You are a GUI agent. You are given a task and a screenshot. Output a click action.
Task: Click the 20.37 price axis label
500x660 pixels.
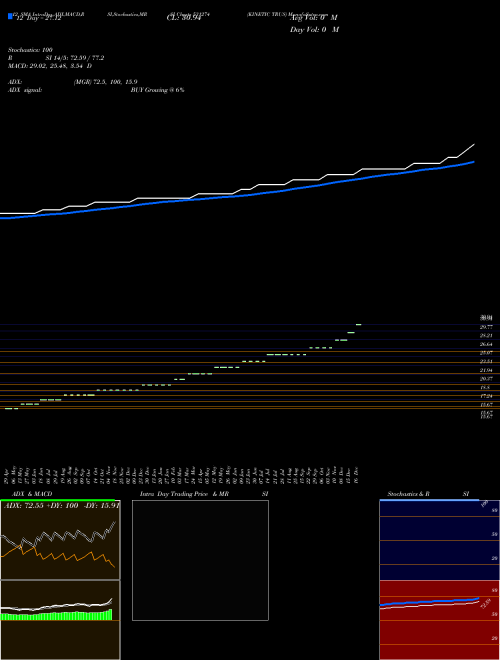click(x=486, y=379)
